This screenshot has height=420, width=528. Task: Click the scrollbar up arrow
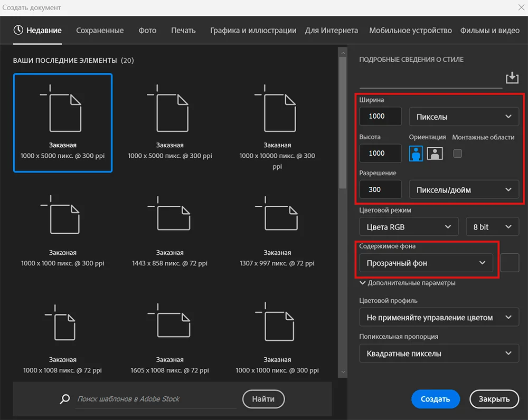(343, 53)
